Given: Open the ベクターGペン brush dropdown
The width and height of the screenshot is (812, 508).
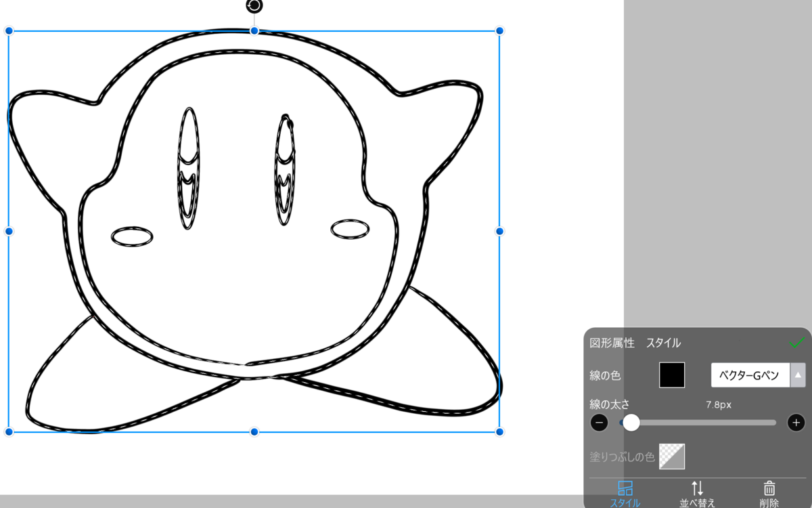Looking at the screenshot, I should click(x=750, y=375).
